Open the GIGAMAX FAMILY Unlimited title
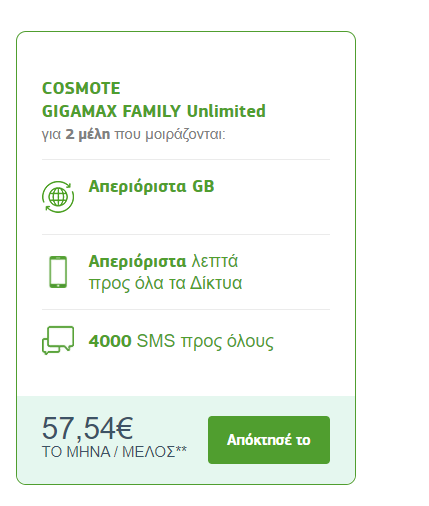 [154, 111]
